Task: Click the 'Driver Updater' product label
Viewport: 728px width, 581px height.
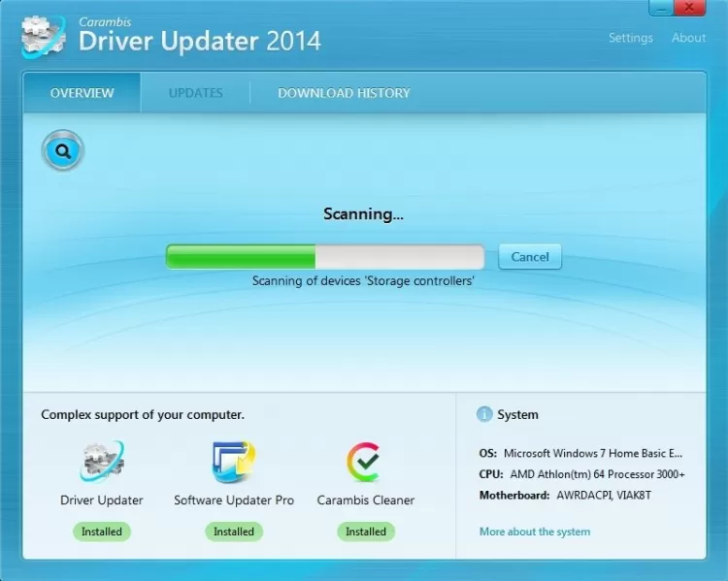Action: pyautogui.click(x=102, y=500)
